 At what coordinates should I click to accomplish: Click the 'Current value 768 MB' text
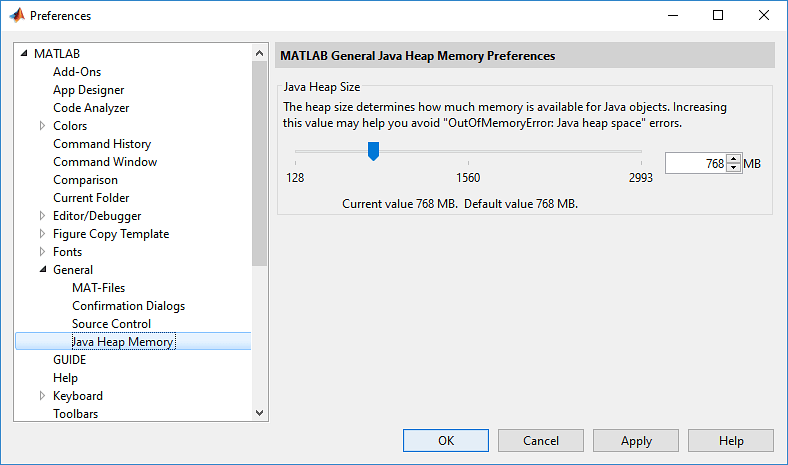pos(400,204)
